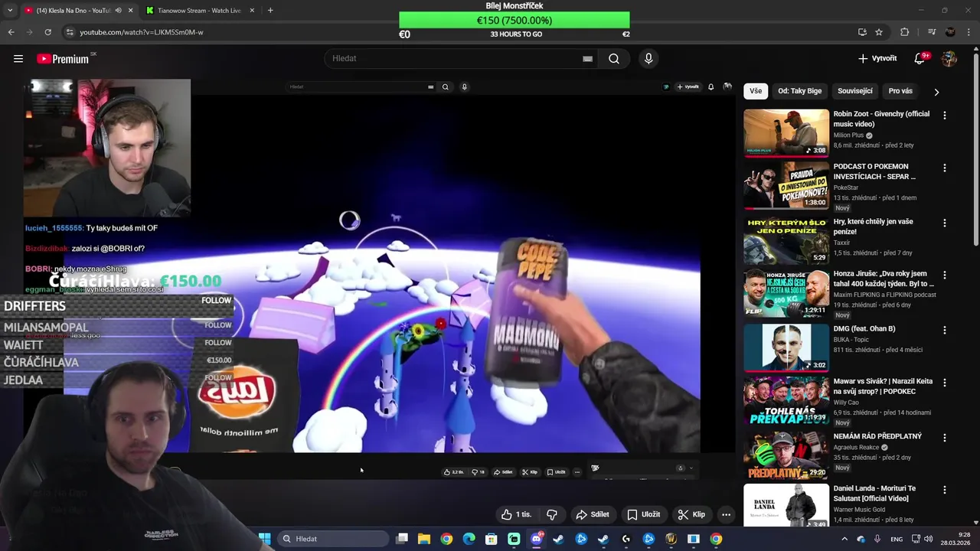Open Podcast o Pokemon investíciach thumbnail
The width and height of the screenshot is (980, 551).
coord(786,185)
